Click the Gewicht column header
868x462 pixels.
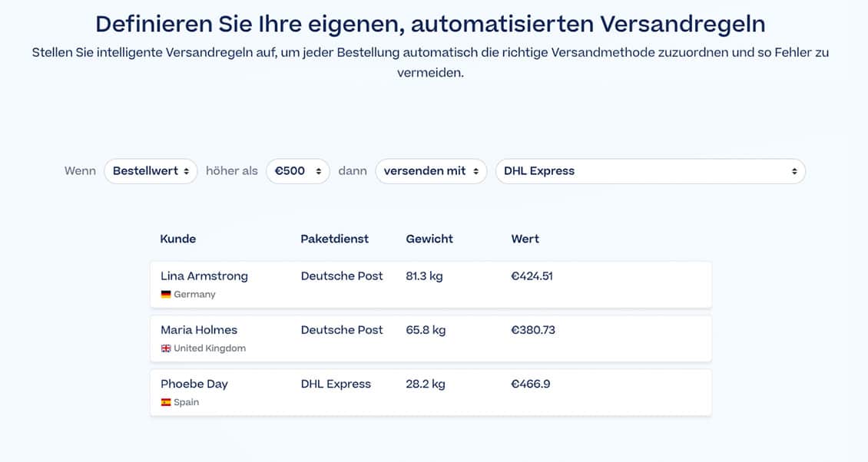pyautogui.click(x=429, y=239)
